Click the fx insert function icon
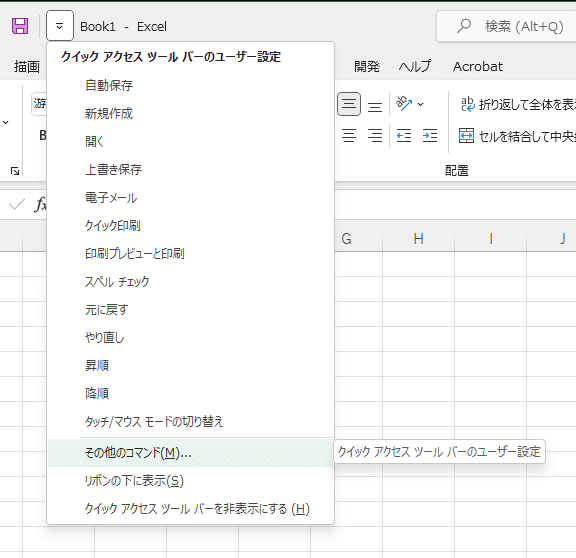Screen dimensions: 576x558 pyautogui.click(x=40, y=204)
